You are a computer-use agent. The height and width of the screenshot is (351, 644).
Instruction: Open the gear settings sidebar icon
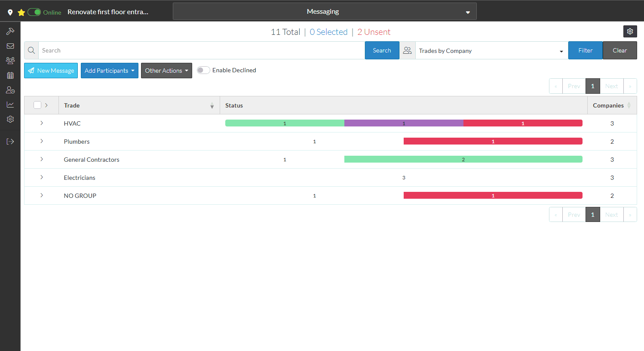10,119
